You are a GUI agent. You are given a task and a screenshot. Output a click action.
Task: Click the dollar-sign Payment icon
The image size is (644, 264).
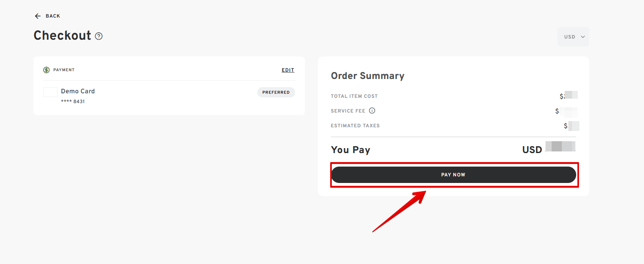tap(47, 70)
